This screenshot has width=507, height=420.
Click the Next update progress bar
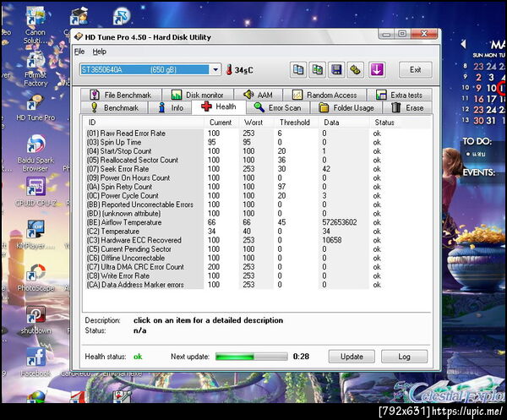click(251, 357)
